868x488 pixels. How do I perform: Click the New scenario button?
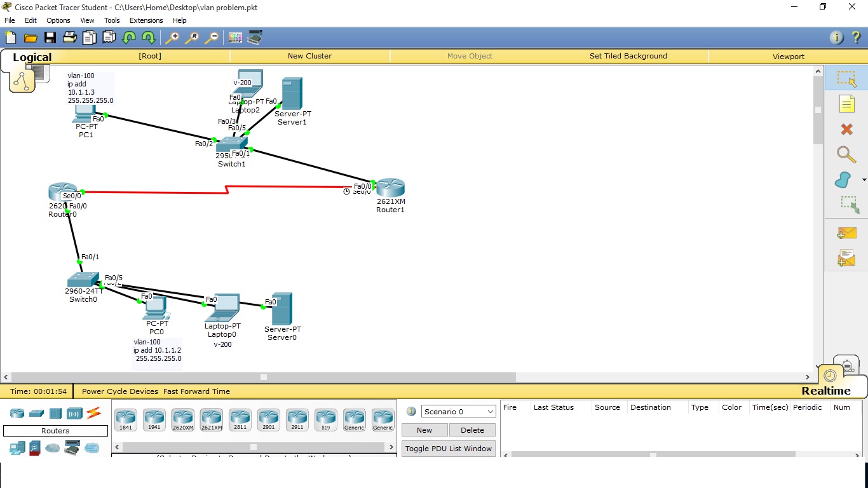[424, 430]
